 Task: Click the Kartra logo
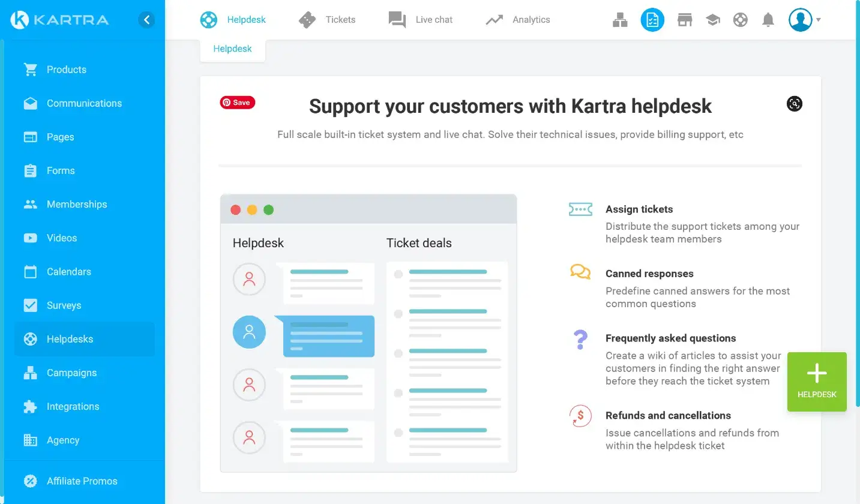(x=59, y=20)
